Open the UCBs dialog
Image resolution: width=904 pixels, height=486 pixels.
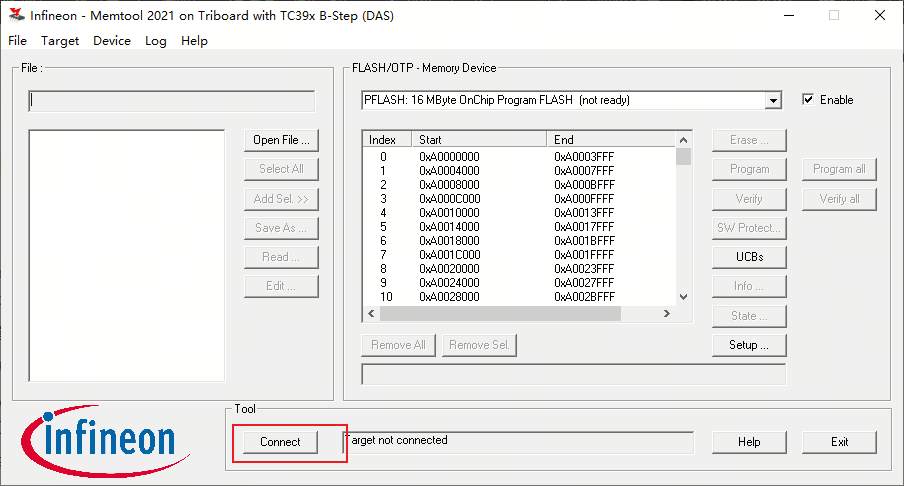click(x=749, y=257)
